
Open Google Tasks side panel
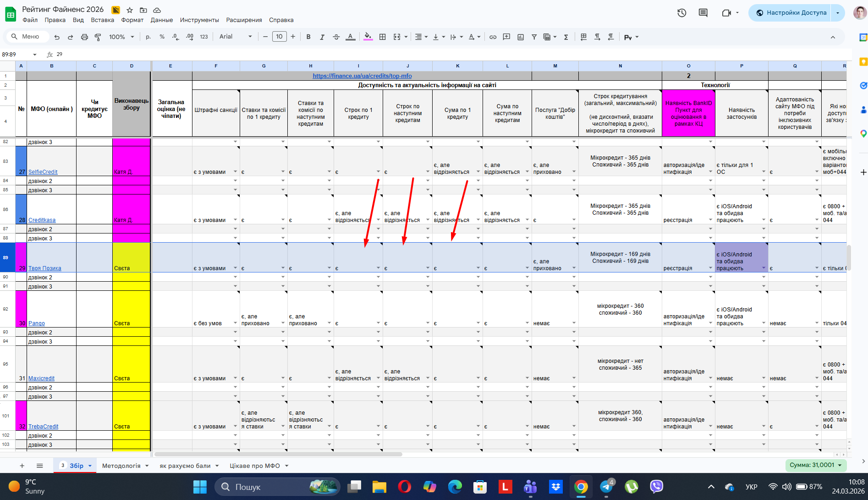coord(863,85)
